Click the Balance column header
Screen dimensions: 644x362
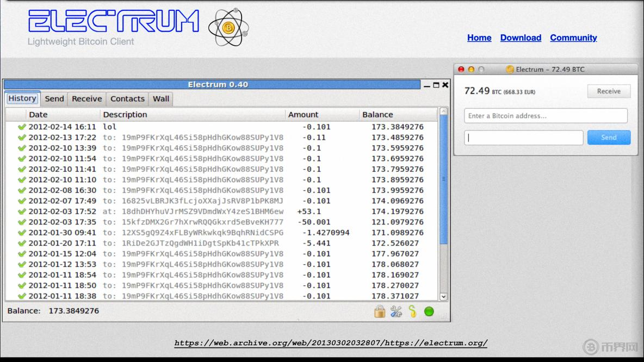377,115
